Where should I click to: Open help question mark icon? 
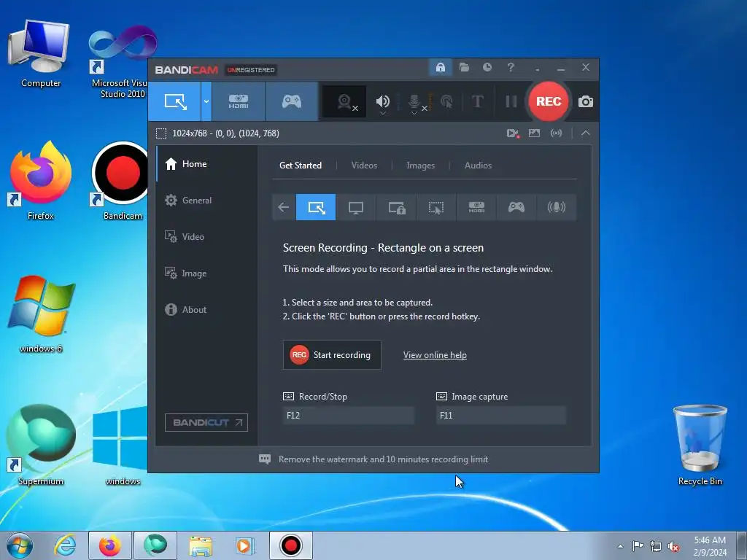coord(511,67)
